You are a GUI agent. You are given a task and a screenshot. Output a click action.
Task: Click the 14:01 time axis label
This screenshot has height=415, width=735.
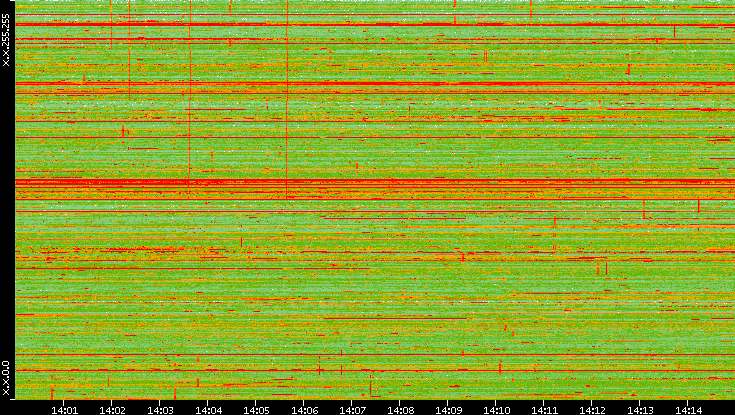pos(64,410)
